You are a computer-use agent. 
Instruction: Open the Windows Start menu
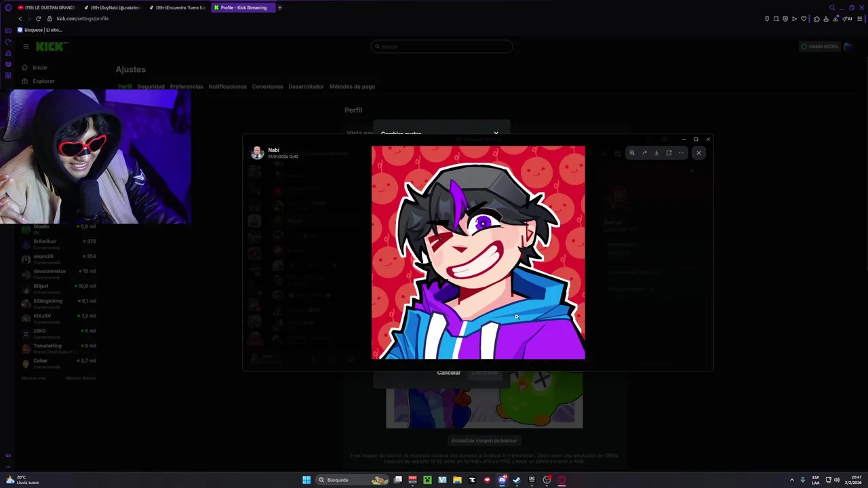pyautogui.click(x=307, y=480)
